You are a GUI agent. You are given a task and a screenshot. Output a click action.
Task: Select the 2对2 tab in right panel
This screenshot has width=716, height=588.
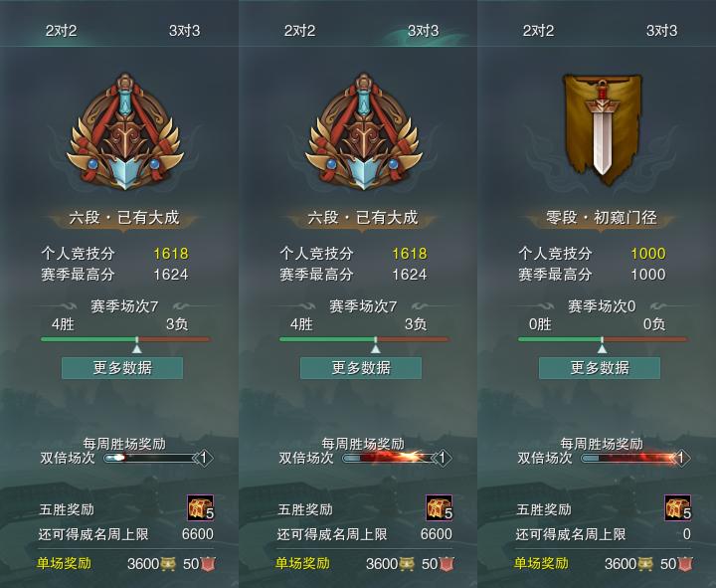click(x=538, y=31)
